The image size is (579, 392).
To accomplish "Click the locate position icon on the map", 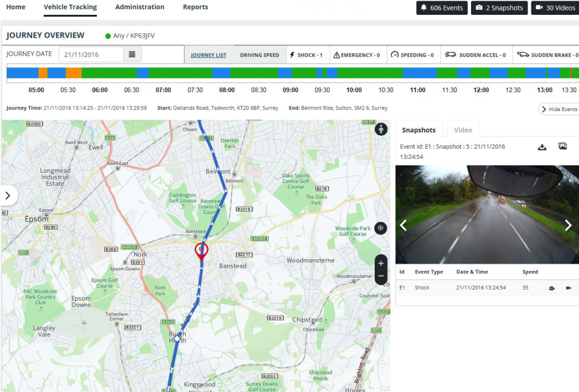I will tap(381, 228).
